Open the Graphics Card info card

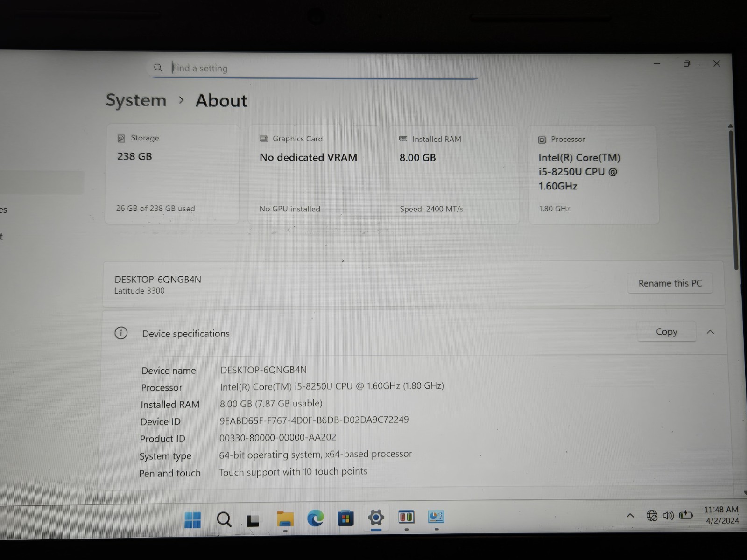tap(314, 175)
